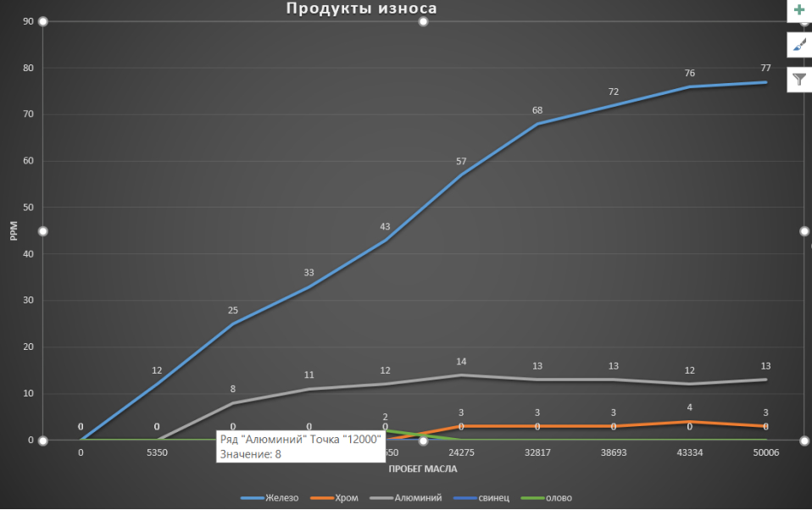Click the top-middle chart resize handle

pyautogui.click(x=423, y=21)
